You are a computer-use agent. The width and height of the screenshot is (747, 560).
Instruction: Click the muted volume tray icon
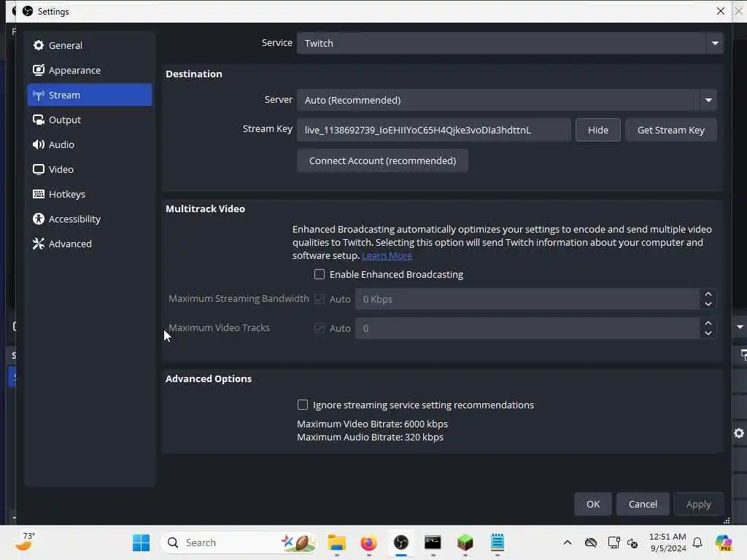pos(632,542)
